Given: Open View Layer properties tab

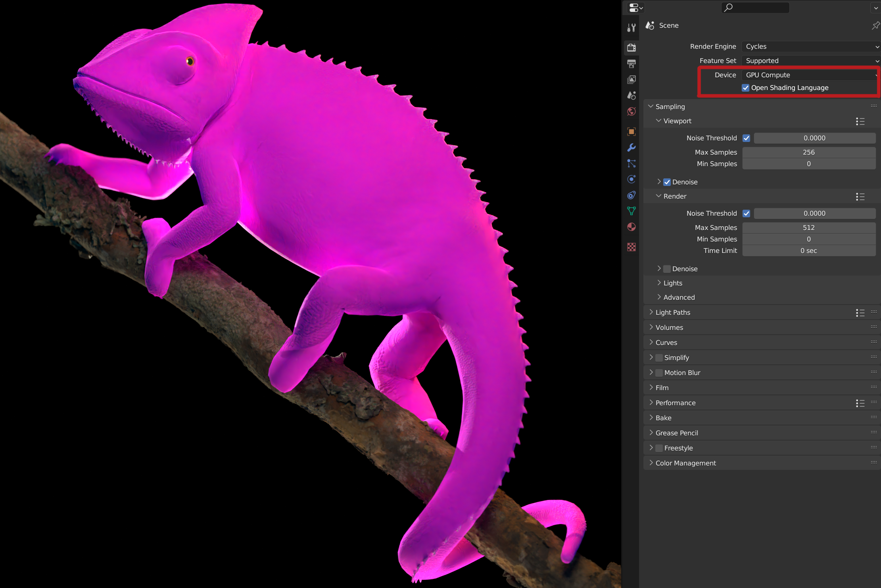Looking at the screenshot, I should coord(631,80).
